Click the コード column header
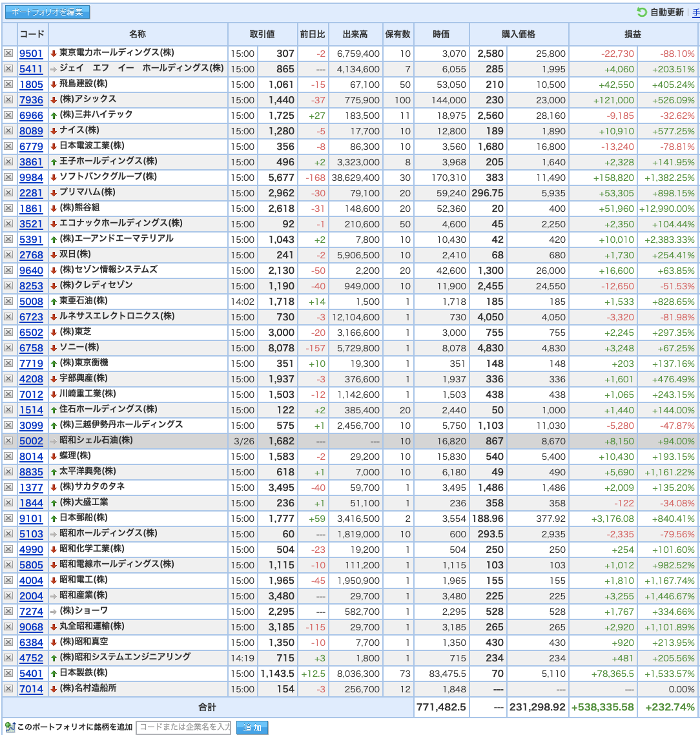The image size is (700, 735). 32,34
